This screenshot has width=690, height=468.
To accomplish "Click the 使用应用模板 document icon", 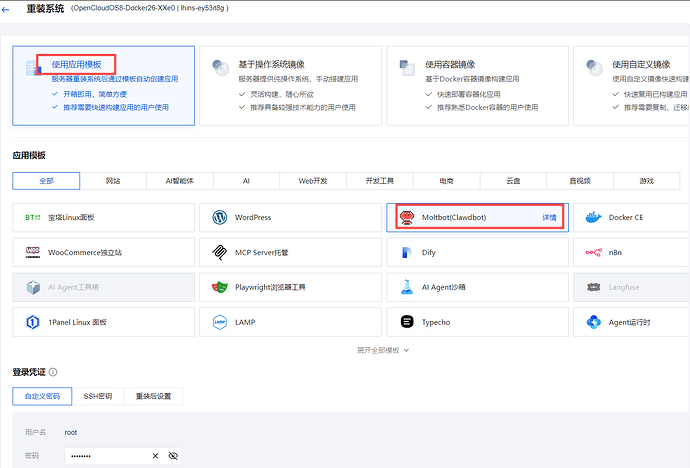I will point(33,68).
